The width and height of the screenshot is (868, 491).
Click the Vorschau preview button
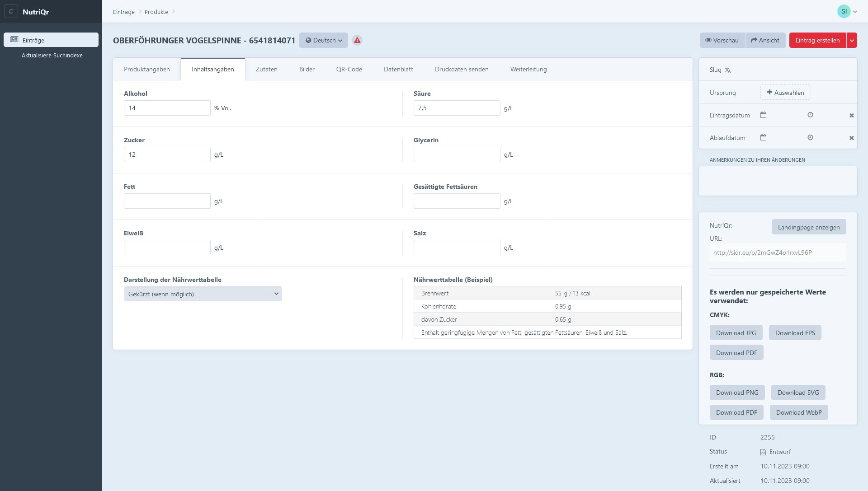722,40
